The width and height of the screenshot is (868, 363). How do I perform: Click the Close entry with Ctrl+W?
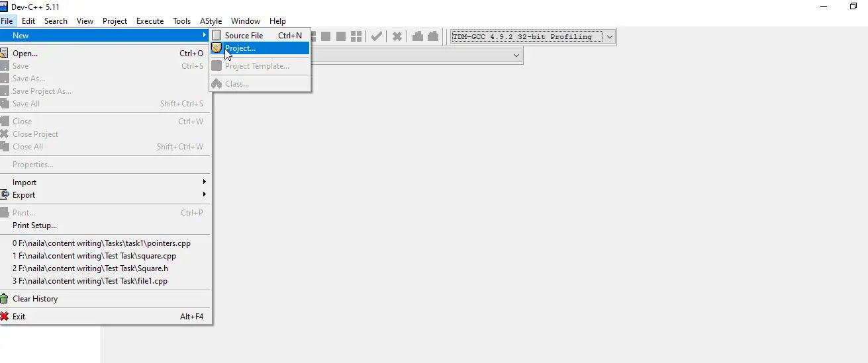click(x=105, y=122)
